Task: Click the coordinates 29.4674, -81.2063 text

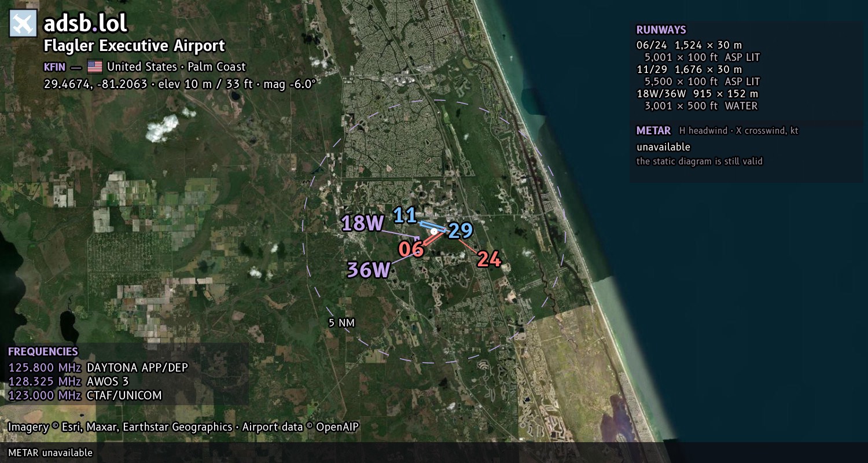Action: [95, 84]
